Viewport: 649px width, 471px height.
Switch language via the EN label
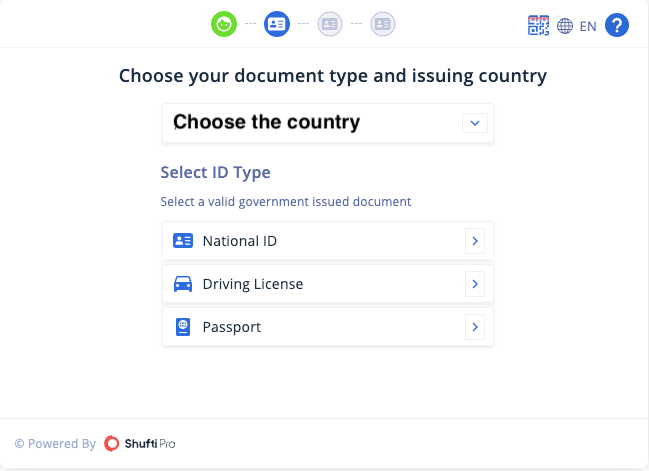point(588,26)
